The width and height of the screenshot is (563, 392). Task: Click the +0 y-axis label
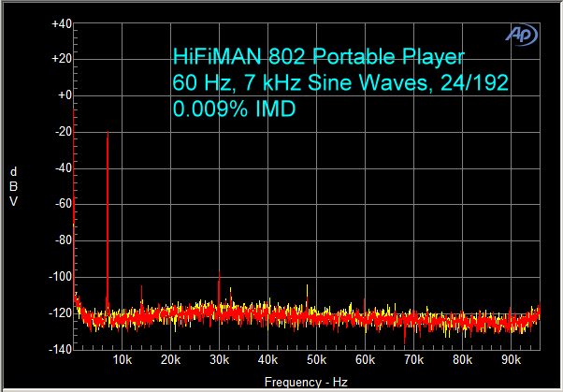click(x=64, y=95)
